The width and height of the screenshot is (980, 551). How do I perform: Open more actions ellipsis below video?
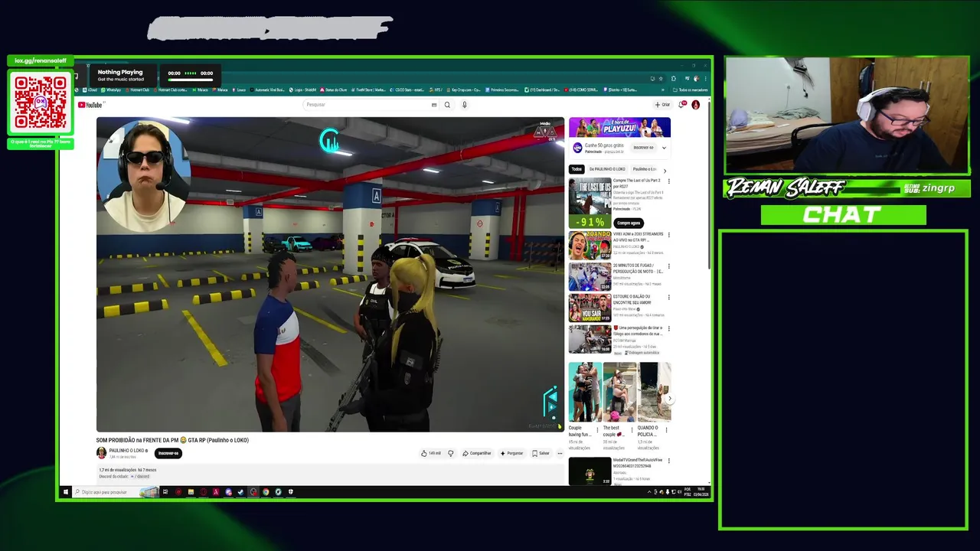tap(560, 453)
